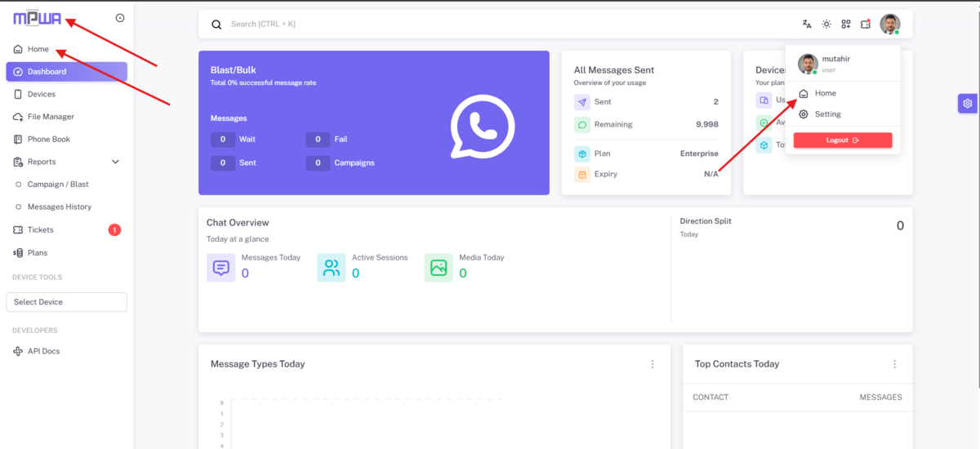980x449 pixels.
Task: Toggle the sidebar pin circle button
Action: tap(120, 18)
